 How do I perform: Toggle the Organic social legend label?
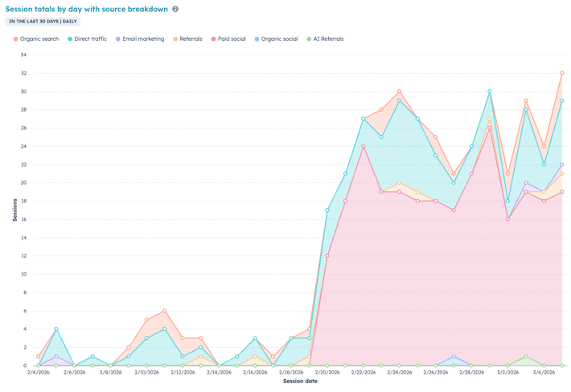(x=277, y=39)
